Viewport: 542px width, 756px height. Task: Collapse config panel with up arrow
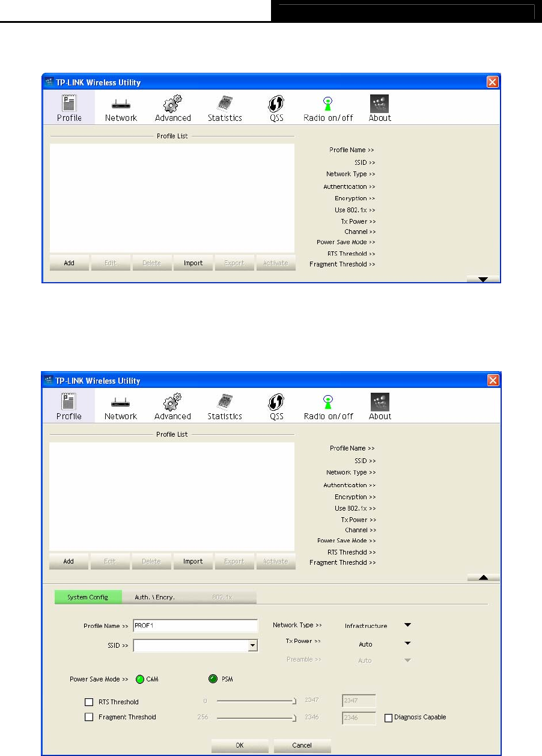pyautogui.click(x=483, y=577)
